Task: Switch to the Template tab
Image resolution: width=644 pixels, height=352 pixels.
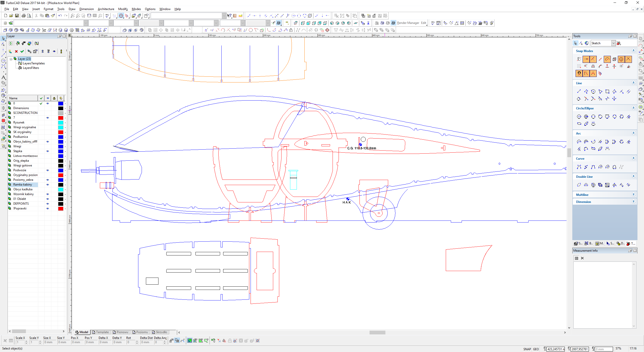Action: click(100, 332)
